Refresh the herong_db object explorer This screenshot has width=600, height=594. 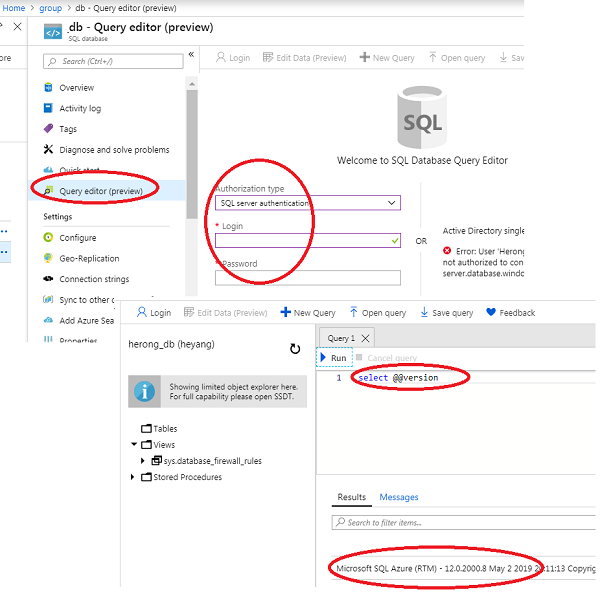(295, 349)
